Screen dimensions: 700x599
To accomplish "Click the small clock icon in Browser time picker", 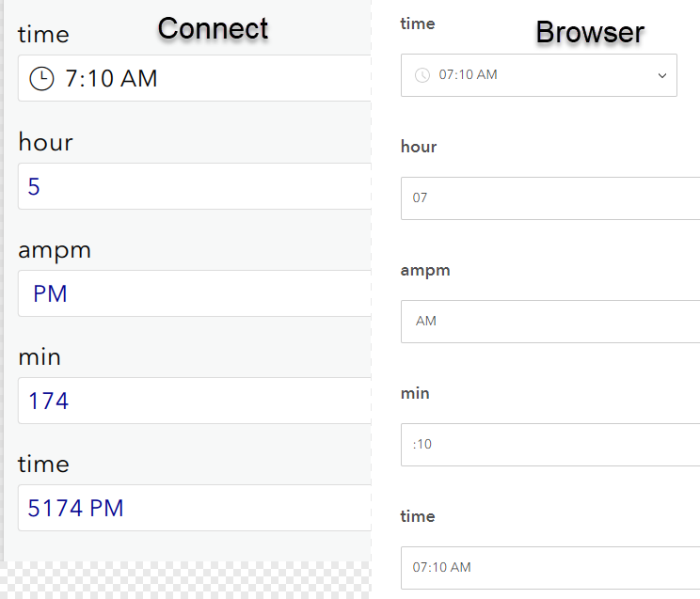I will click(422, 75).
